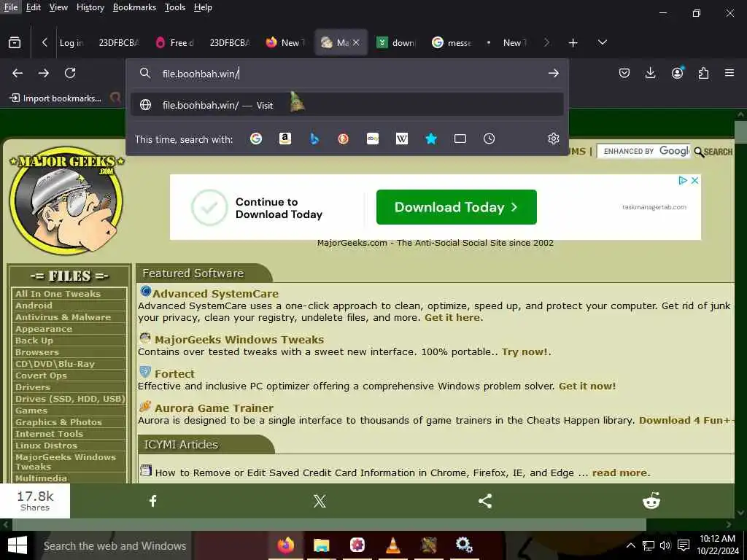
Task: Open the History menu
Action: (90, 7)
